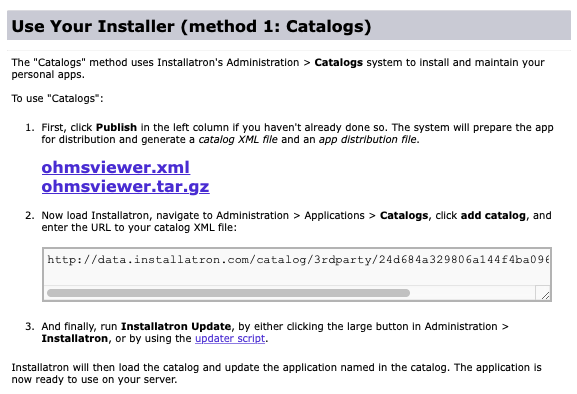Follow the updater script link
Image resolution: width=577 pixels, height=394 pixels.
point(230,338)
